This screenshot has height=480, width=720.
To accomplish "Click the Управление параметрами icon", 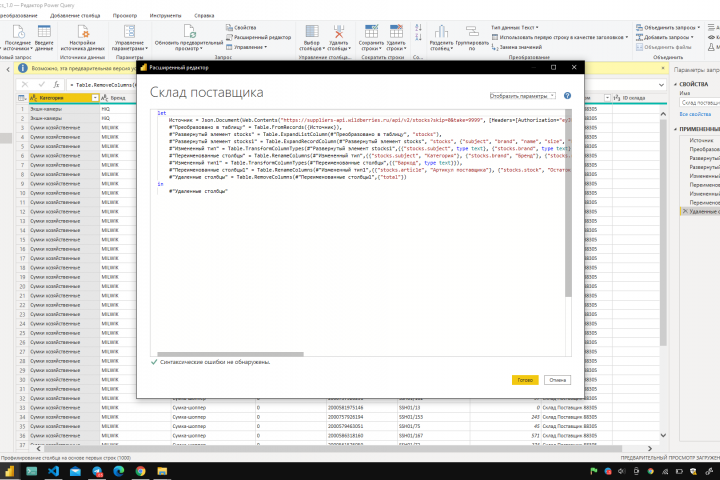I will click(x=129, y=32).
